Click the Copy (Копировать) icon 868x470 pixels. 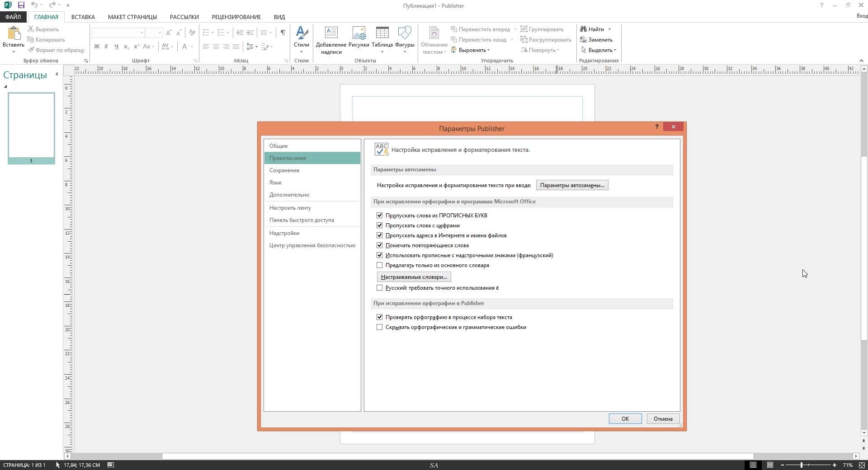coord(31,40)
